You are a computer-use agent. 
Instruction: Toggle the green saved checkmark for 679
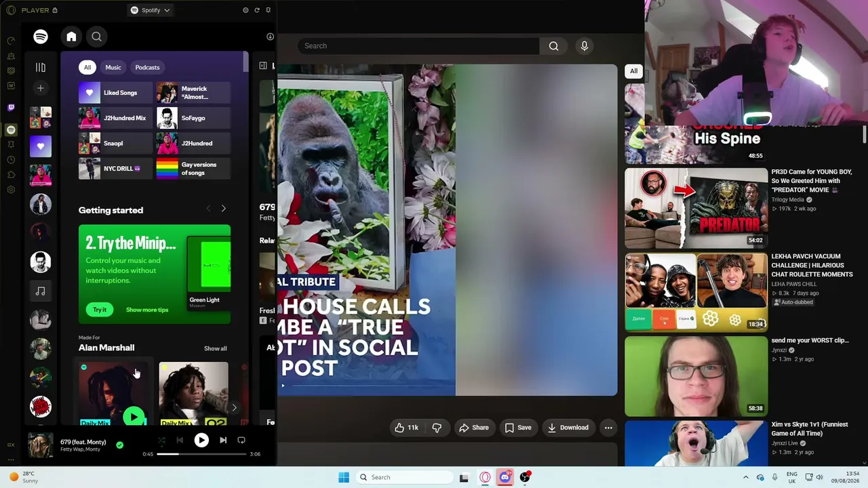pyautogui.click(x=120, y=445)
